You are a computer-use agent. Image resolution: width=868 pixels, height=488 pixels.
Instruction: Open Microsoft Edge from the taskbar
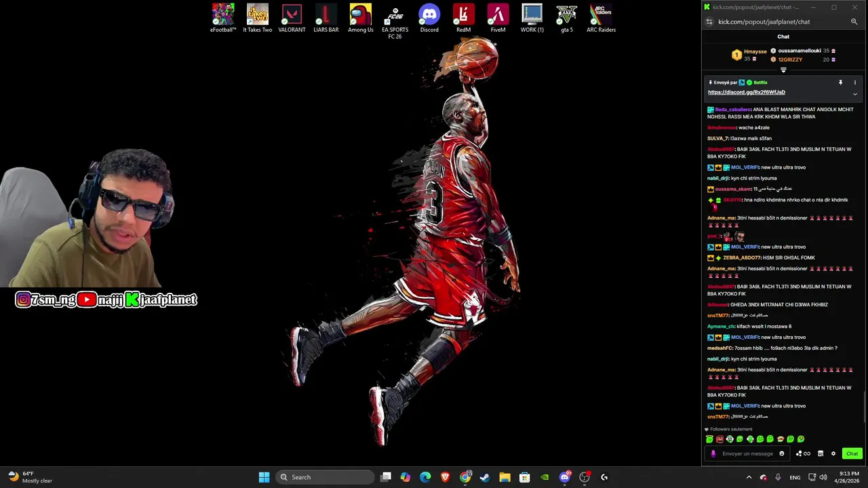425,477
